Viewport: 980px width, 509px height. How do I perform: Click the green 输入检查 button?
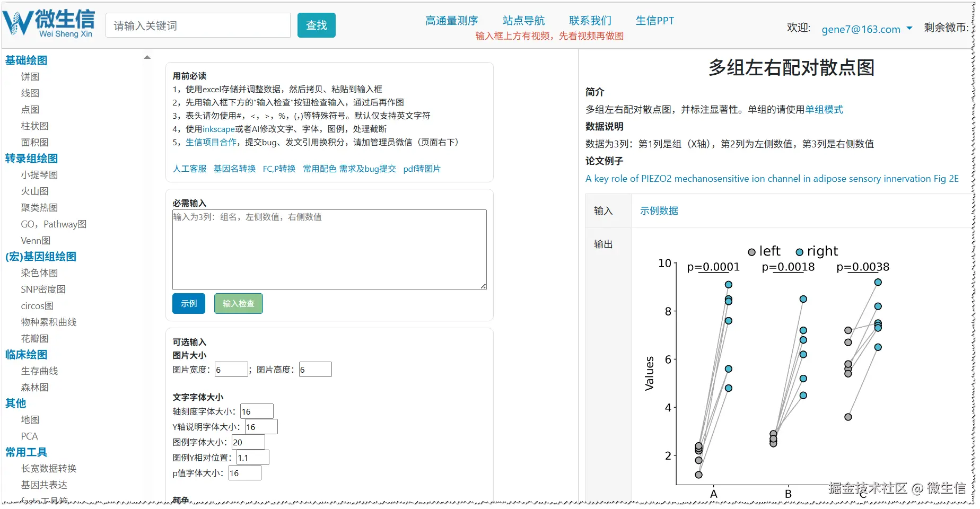click(239, 304)
